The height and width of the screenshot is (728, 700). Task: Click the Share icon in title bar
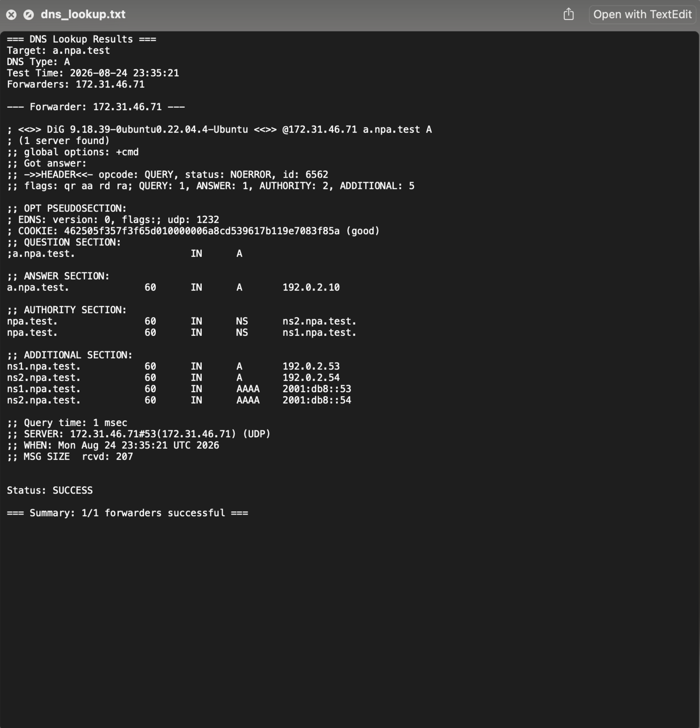pos(569,14)
